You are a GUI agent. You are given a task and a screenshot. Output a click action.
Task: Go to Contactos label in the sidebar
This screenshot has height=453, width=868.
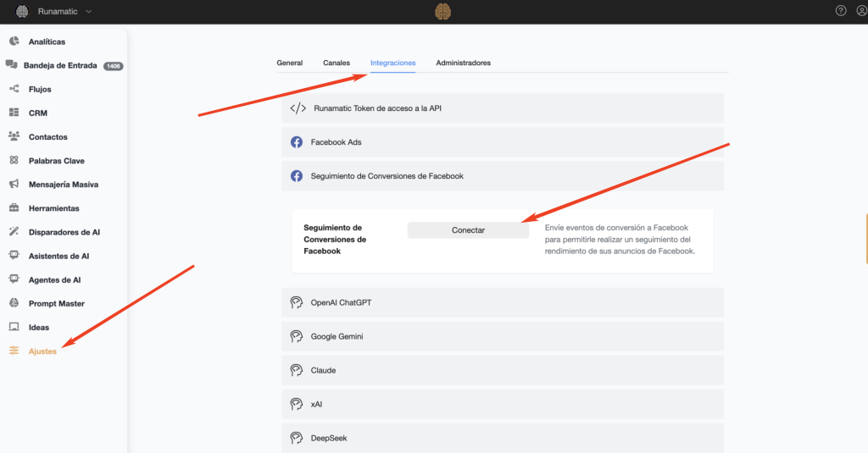coord(48,136)
